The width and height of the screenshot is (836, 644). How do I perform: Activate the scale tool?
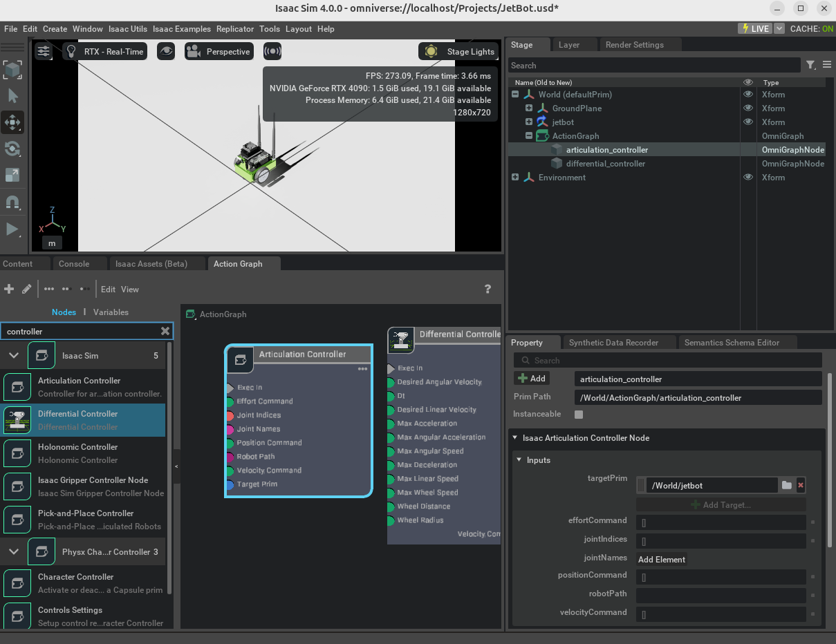tap(12, 175)
